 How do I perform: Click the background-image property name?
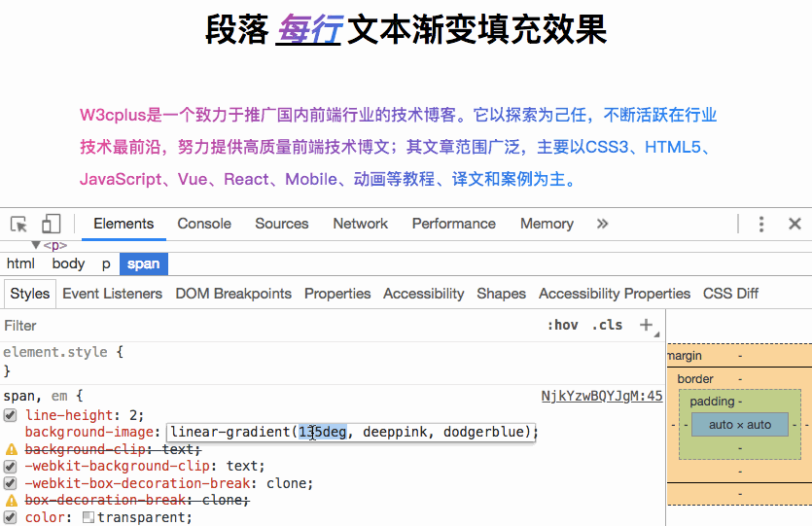[x=89, y=432]
